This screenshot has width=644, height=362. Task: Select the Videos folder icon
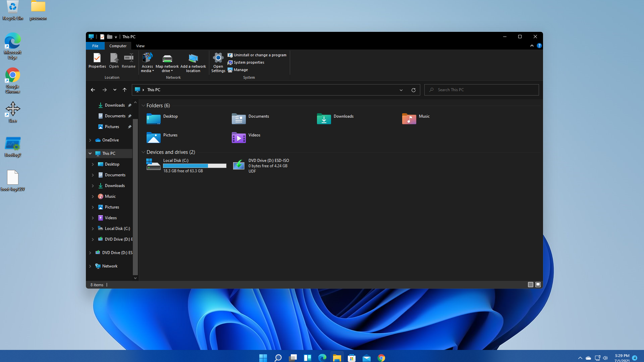pyautogui.click(x=239, y=137)
